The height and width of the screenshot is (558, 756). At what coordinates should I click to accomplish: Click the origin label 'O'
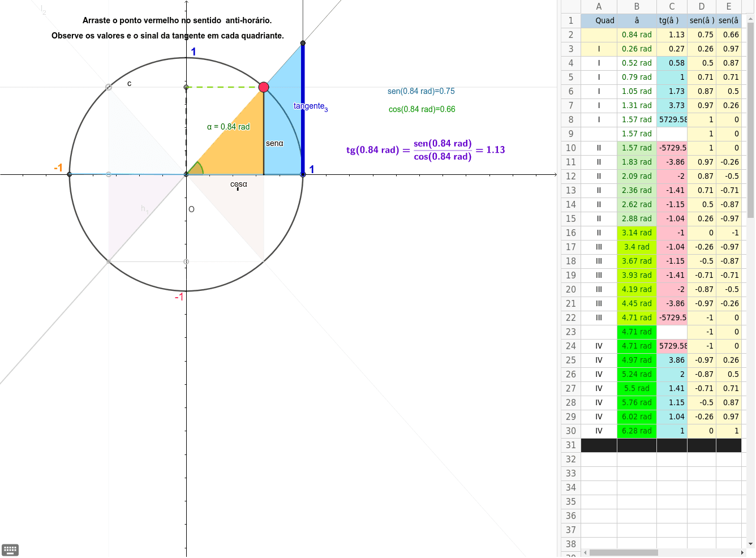pos(191,209)
